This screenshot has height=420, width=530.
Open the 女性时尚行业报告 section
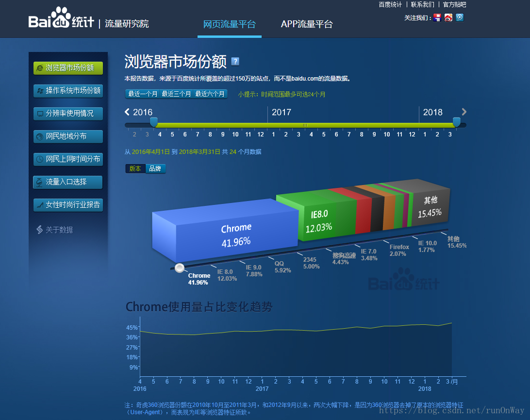(x=68, y=205)
